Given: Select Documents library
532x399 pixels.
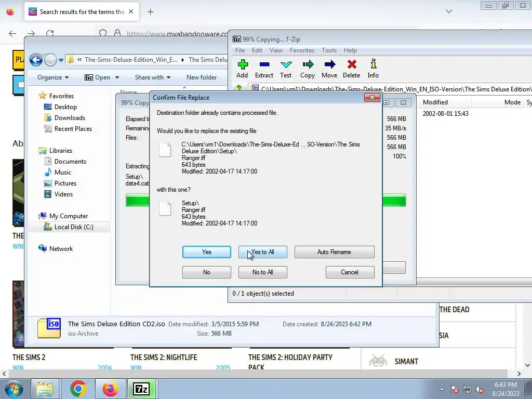Looking at the screenshot, I should 70,162.
